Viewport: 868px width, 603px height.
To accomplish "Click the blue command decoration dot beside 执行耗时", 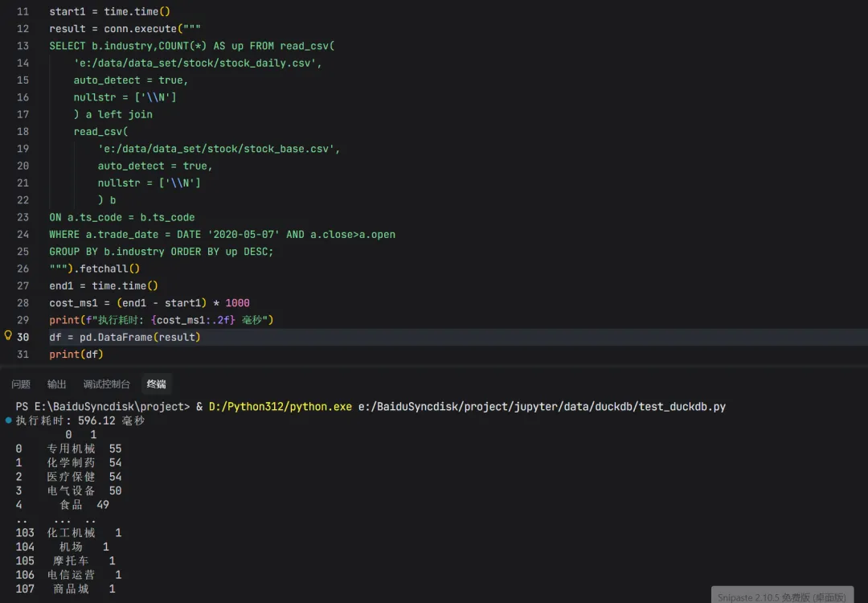I will tap(6, 420).
